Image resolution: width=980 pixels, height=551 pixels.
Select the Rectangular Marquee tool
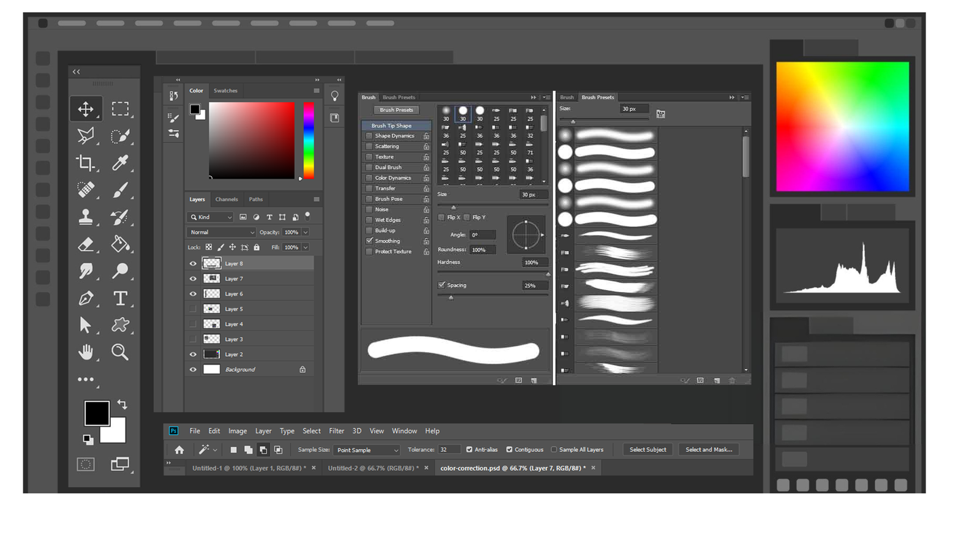tap(120, 109)
